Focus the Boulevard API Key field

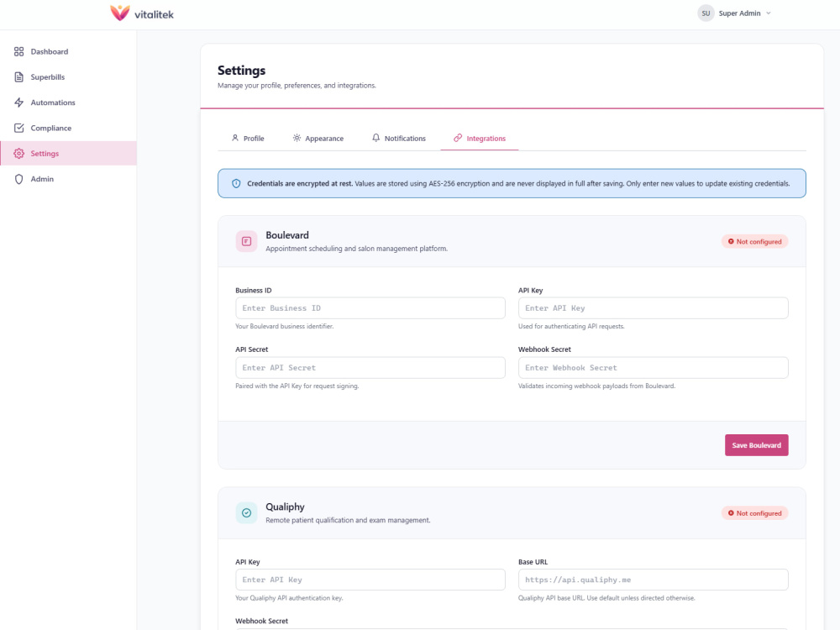point(653,308)
